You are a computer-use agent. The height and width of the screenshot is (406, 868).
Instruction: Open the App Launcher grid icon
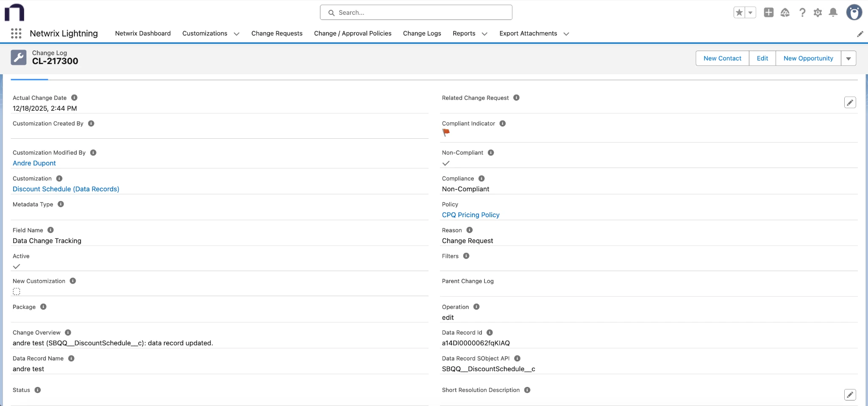point(16,34)
